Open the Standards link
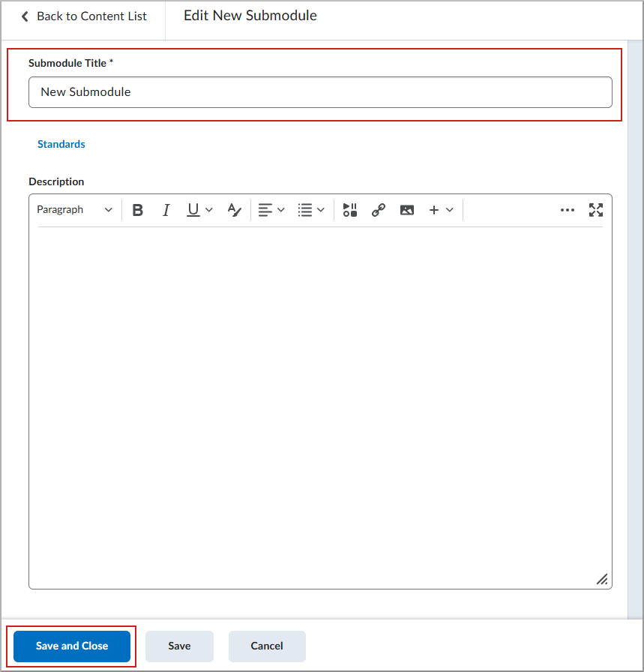Viewport: 644px width, 672px height. (x=61, y=144)
